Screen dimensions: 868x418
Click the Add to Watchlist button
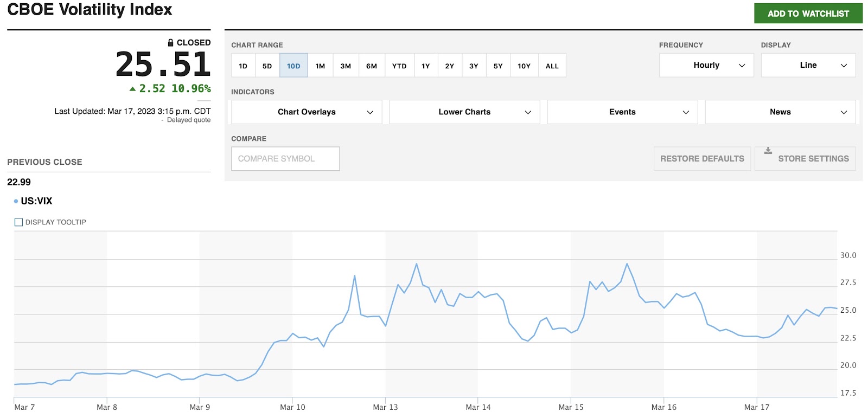(x=808, y=14)
